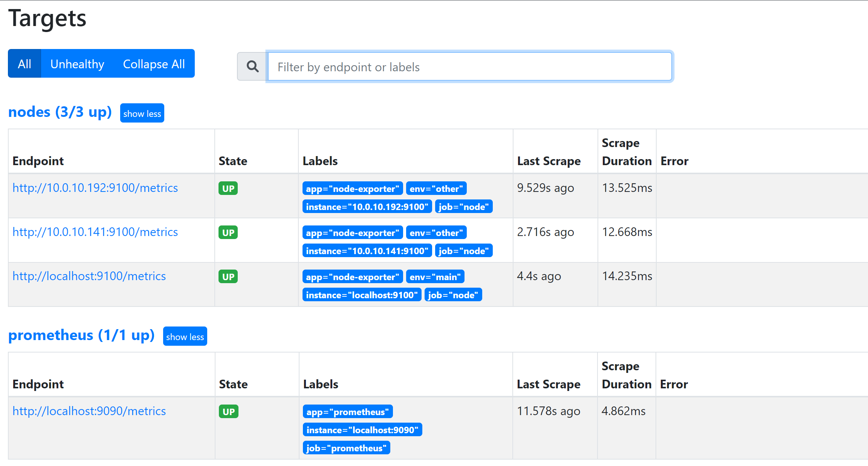Select the All targets filter button
The image size is (868, 466).
pyautogui.click(x=24, y=64)
